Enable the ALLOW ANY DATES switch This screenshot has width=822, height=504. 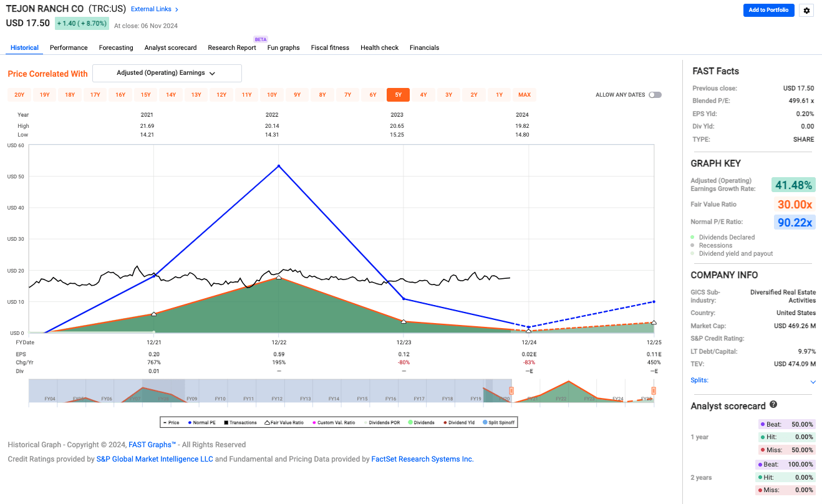655,94
